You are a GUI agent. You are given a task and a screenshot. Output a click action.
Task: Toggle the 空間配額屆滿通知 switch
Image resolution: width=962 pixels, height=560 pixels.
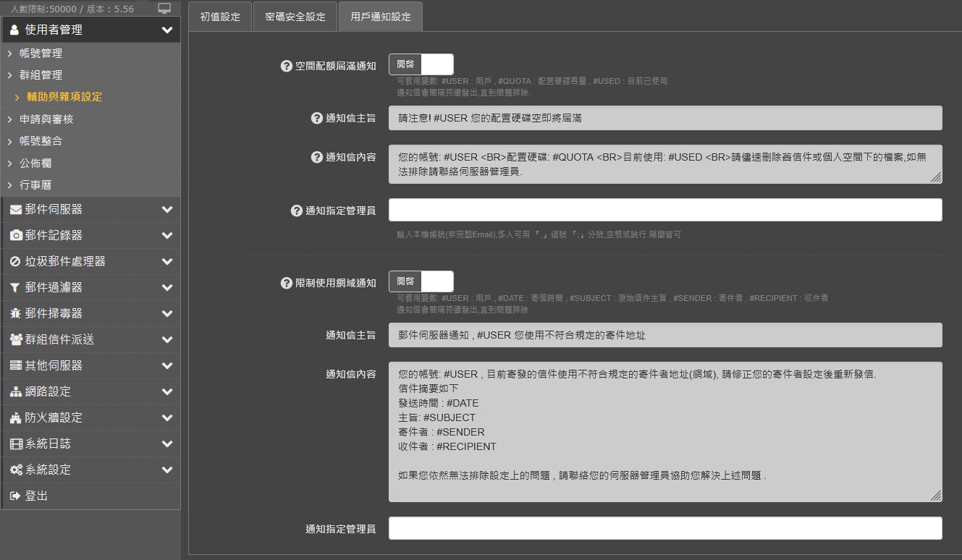tap(421, 64)
